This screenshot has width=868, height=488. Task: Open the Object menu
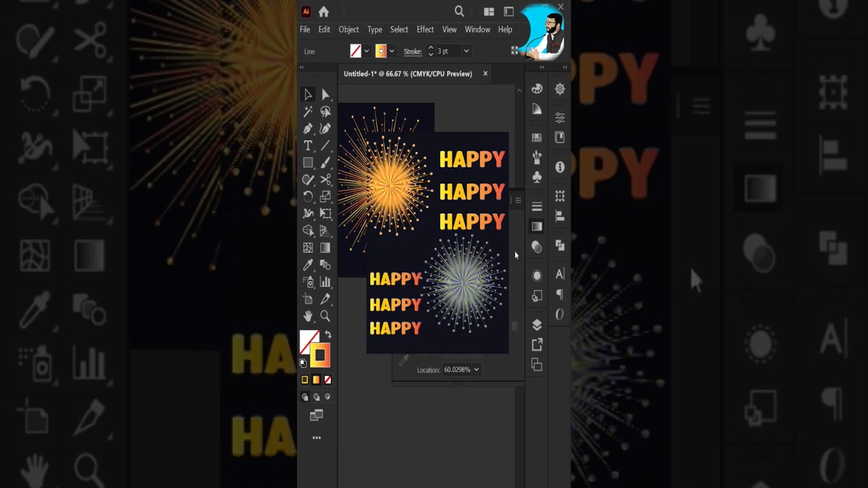[x=349, y=30]
